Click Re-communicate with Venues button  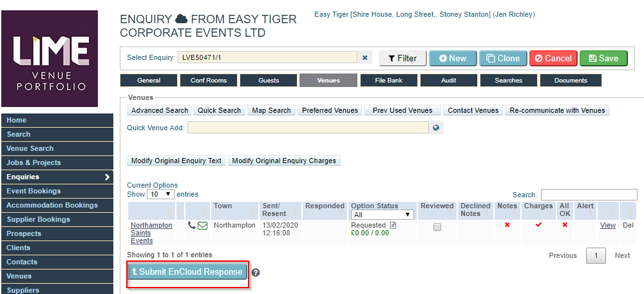[x=557, y=111]
